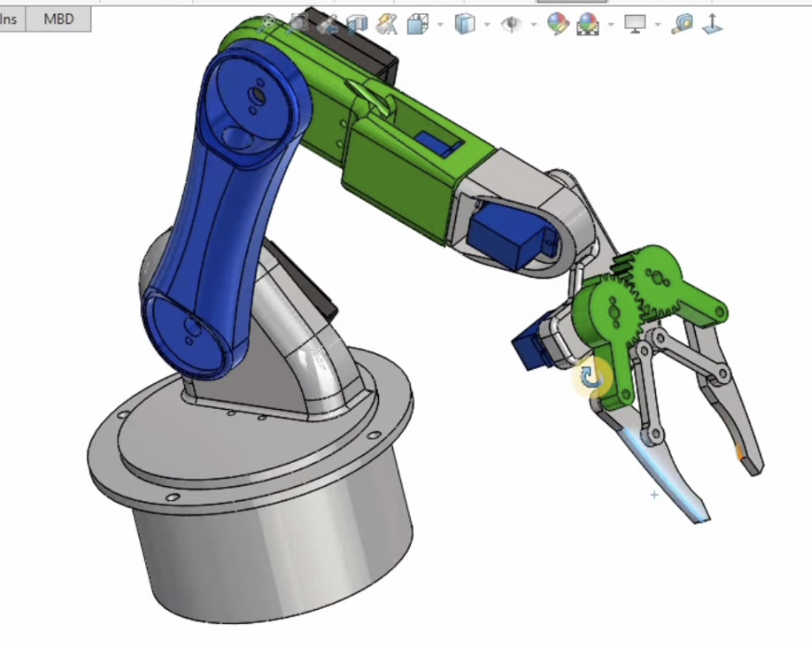Click the Display Style icon
Image resolution: width=812 pixels, height=647 pixels.
[x=465, y=24]
